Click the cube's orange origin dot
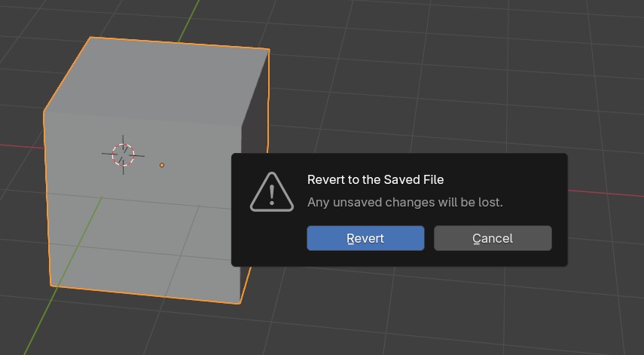 click(x=162, y=165)
